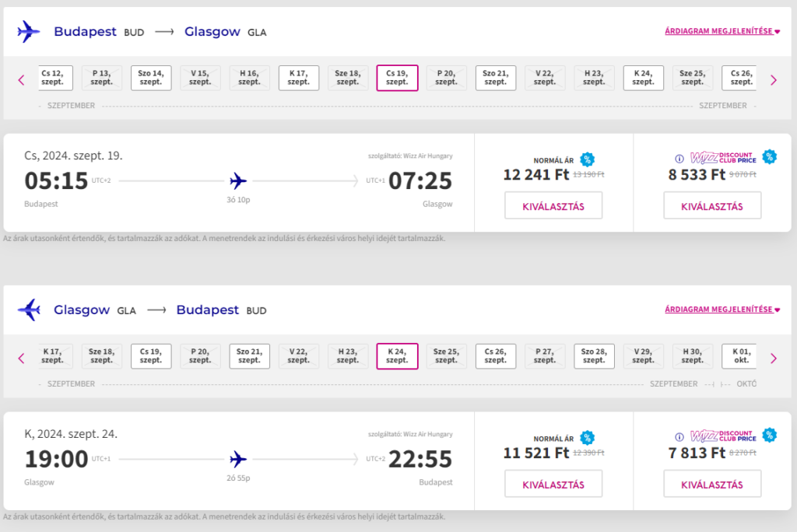
Task: Click the info icon next to return WIZZ Discount Club
Action: coord(679,437)
